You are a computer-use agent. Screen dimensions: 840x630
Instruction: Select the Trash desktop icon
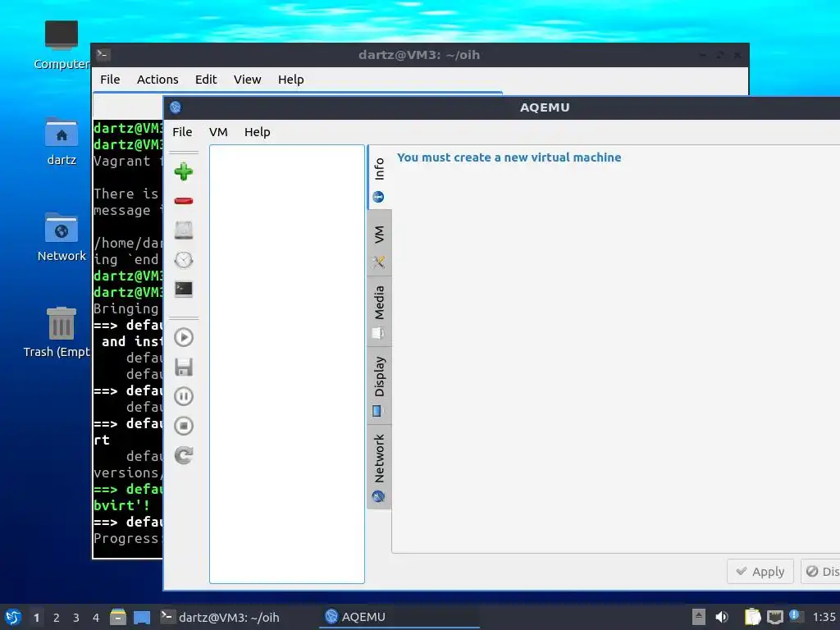point(57,333)
